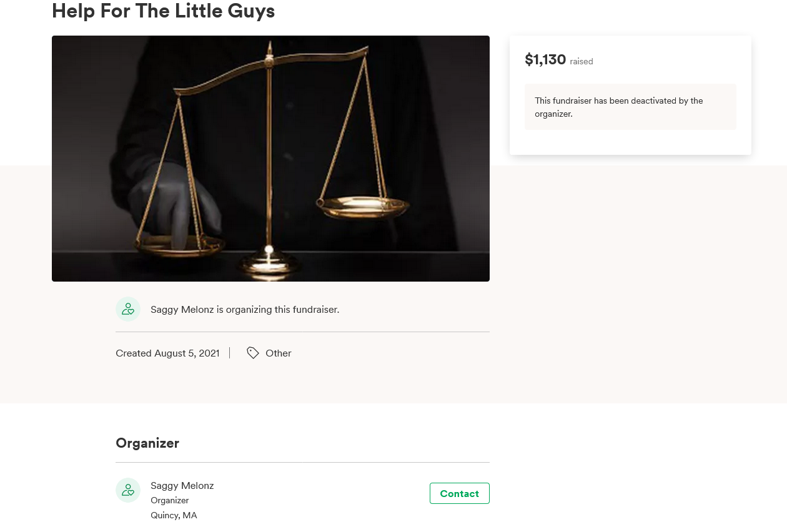Click the $1,130 raised amount
The image size is (787, 532).
pyautogui.click(x=545, y=60)
